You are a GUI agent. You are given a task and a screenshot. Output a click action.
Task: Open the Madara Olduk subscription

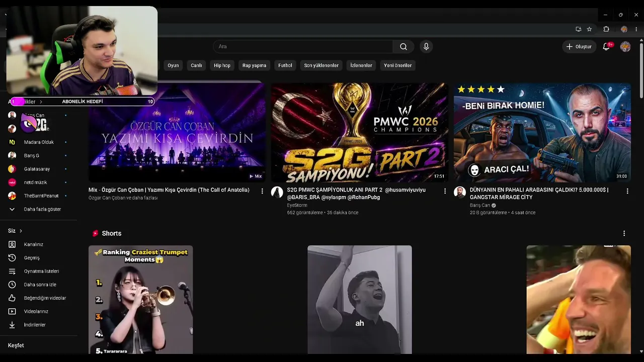(39, 142)
